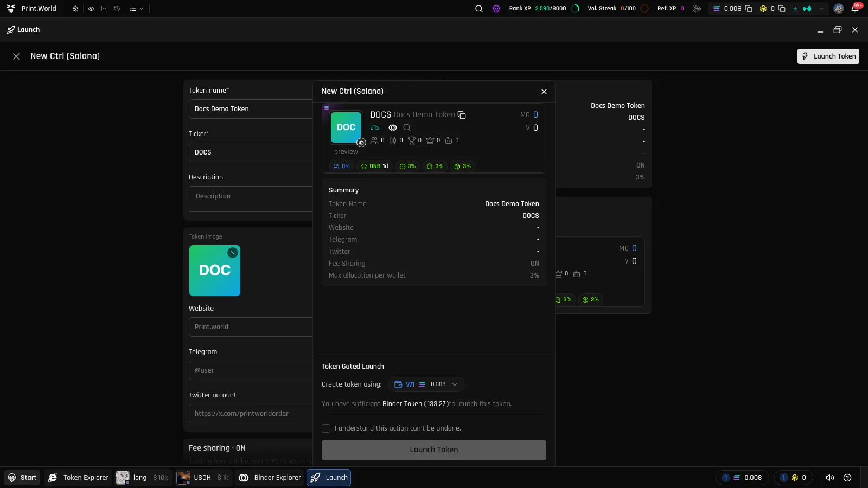Click the bot icon in the preview stats row

point(449,140)
